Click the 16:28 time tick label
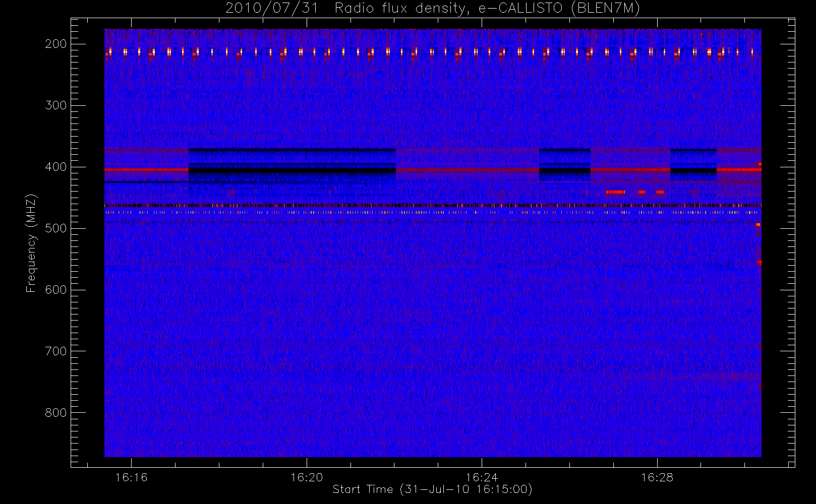This screenshot has height=504, width=816. [x=657, y=477]
